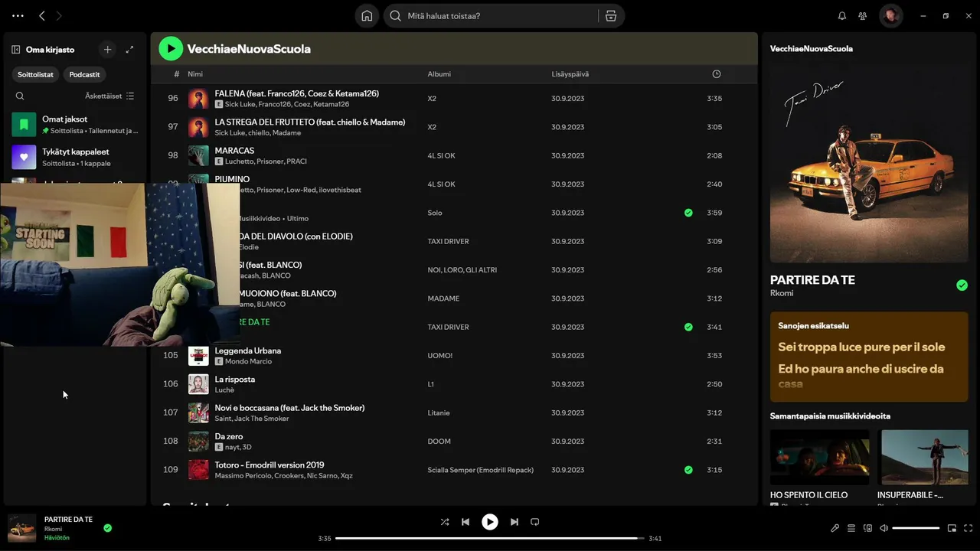Click 'La risposta' cover thumbnail
980x551 pixels.
coord(198,384)
